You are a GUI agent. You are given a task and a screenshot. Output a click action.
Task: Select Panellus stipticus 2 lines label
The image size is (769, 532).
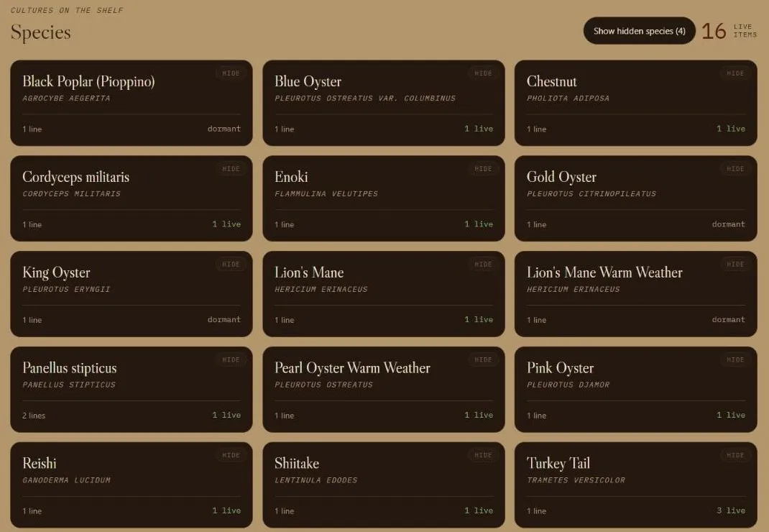34,416
